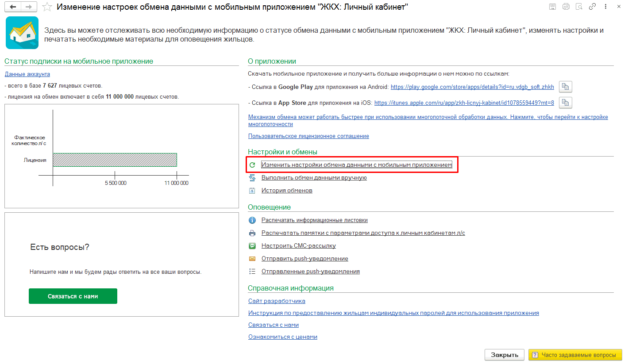Screen dimensions: 628x364
Task: Go forward with the right arrow button
Action: coord(28,7)
